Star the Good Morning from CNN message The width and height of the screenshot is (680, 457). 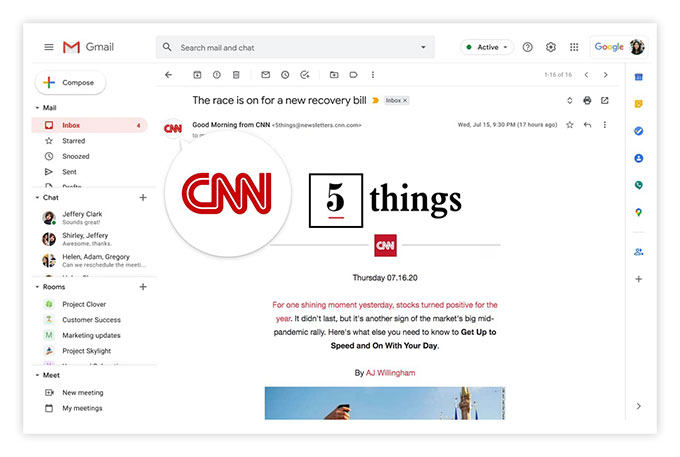[x=570, y=125]
